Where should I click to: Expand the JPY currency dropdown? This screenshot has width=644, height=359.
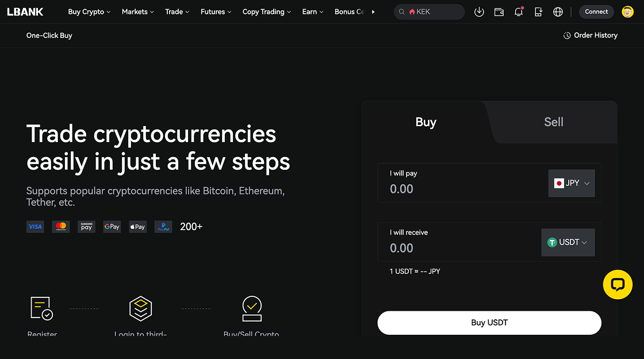[x=572, y=183]
